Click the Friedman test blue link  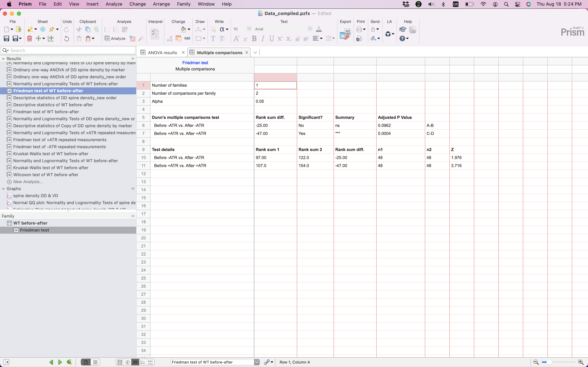pyautogui.click(x=195, y=63)
